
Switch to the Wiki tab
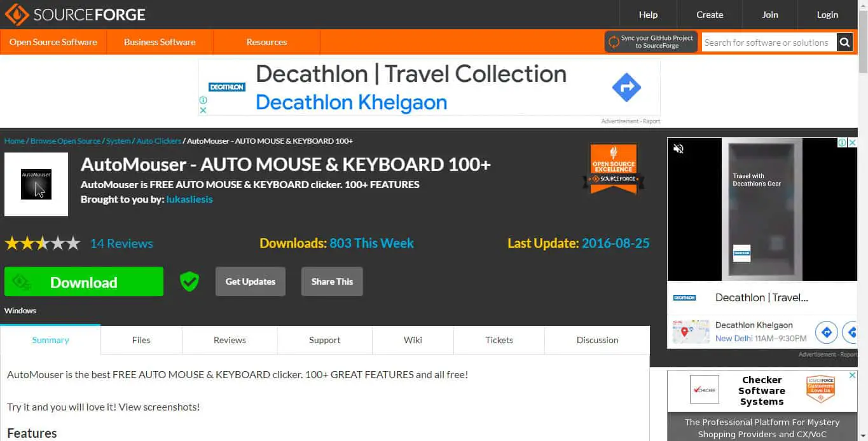click(x=413, y=340)
